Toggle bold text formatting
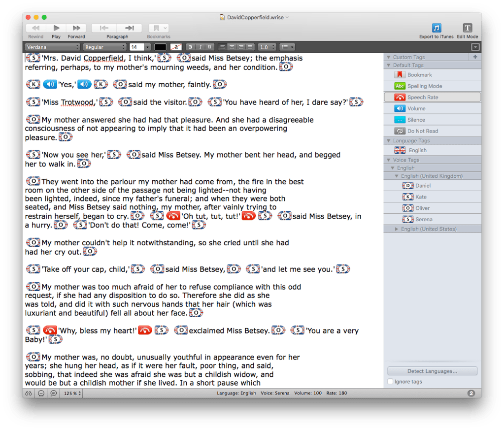This screenshot has width=504, height=430. pos(191,47)
